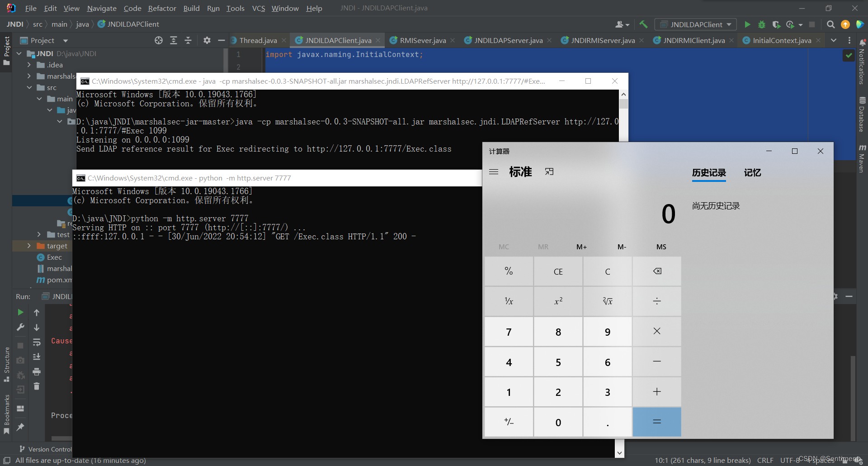Change the CRLF line separator setting
The width and height of the screenshot is (868, 466).
point(765,460)
